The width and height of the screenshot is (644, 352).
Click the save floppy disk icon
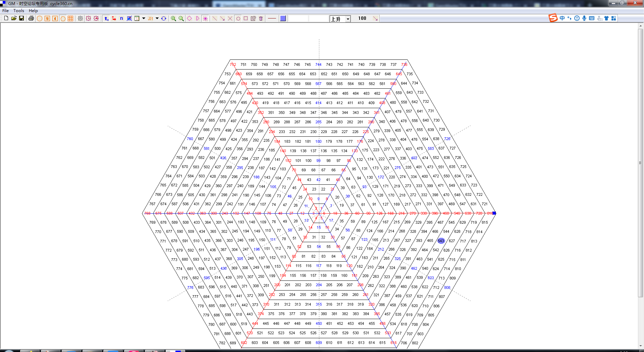(x=21, y=18)
